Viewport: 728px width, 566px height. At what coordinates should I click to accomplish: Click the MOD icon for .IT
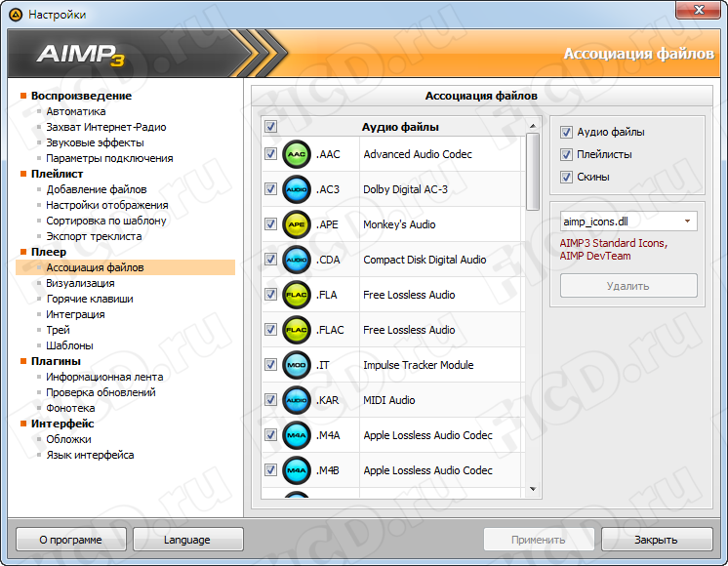point(297,365)
